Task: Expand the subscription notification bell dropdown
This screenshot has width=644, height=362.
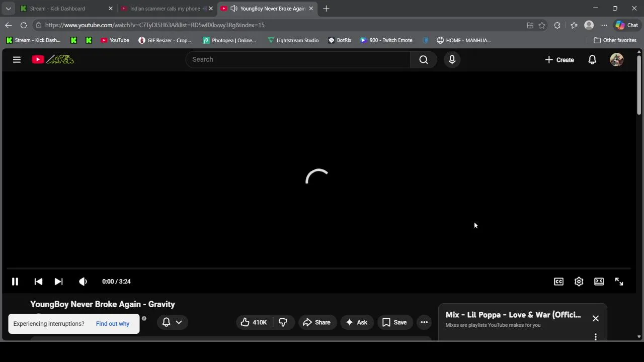Action: 172,322
